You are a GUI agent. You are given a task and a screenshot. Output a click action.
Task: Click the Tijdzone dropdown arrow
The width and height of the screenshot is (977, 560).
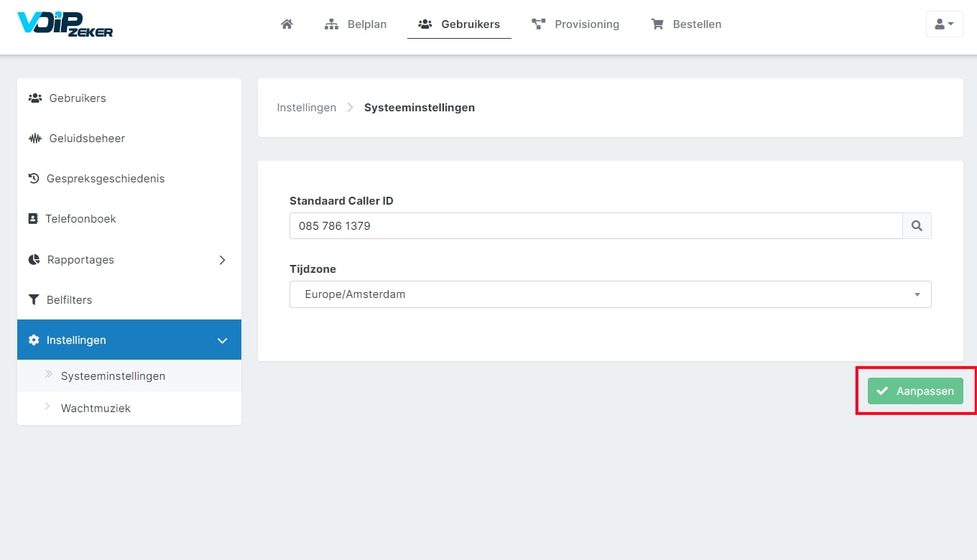point(917,294)
